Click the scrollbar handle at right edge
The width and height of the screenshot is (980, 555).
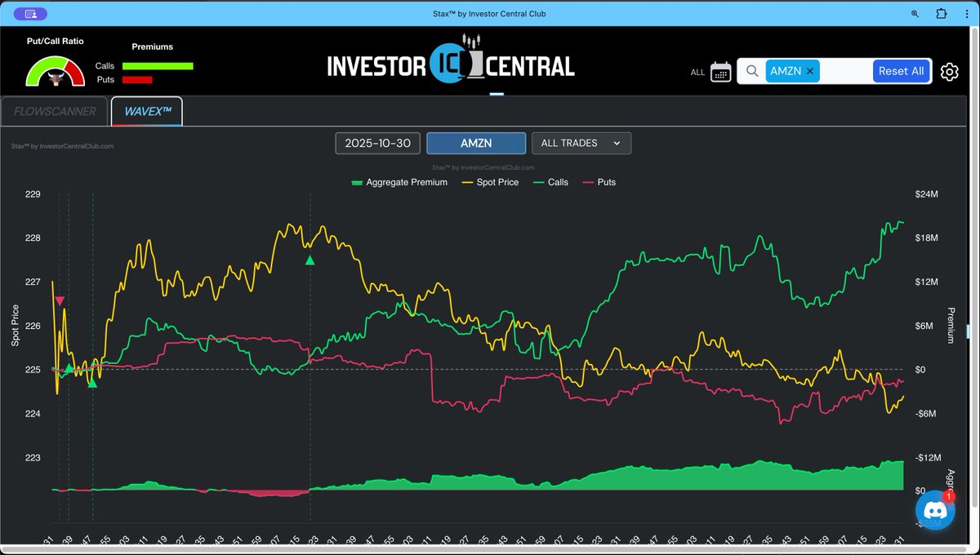[x=969, y=332]
